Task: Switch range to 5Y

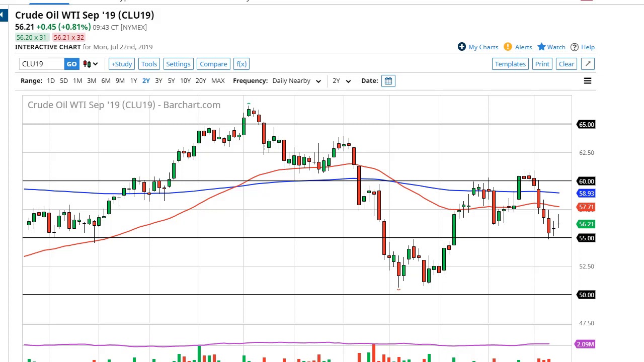Action: (171, 80)
